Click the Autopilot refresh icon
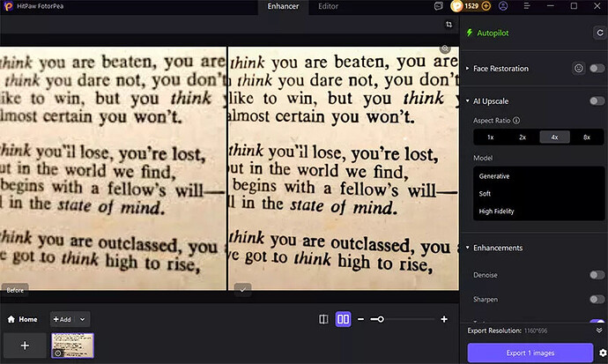The width and height of the screenshot is (608, 364). pos(599,33)
